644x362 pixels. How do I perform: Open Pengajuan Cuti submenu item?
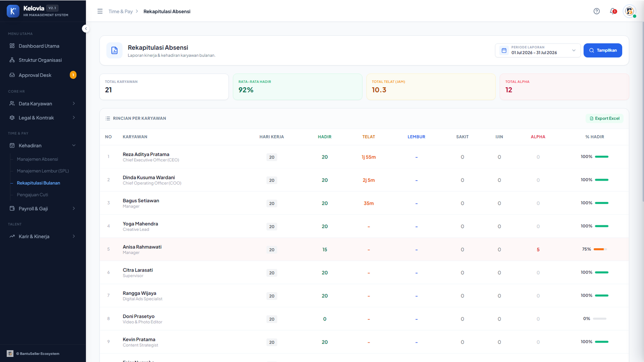coord(32,195)
